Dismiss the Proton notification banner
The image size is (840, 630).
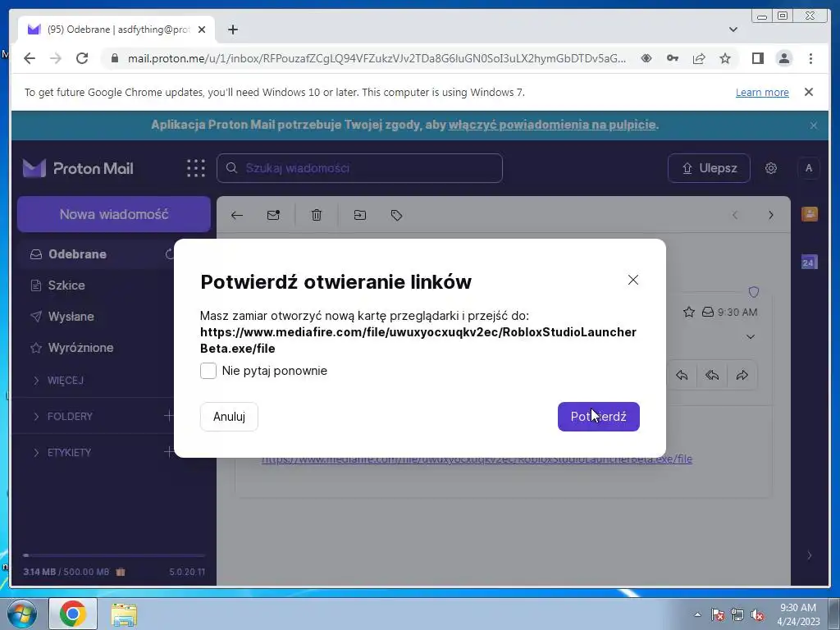(813, 126)
